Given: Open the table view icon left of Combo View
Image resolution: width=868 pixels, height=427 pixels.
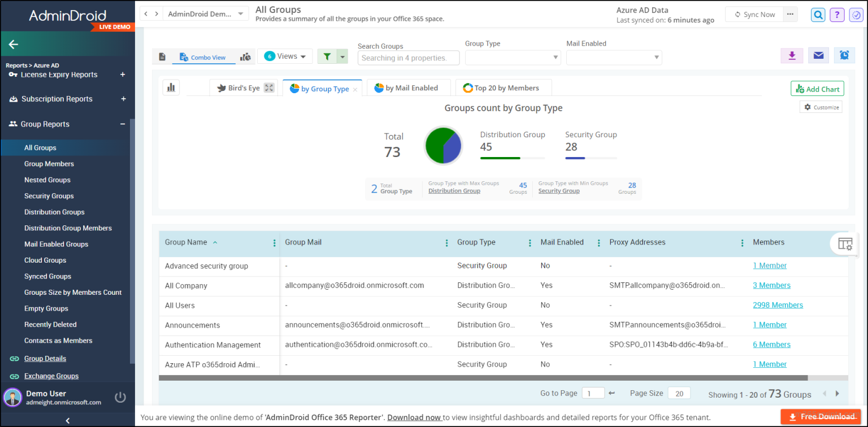Looking at the screenshot, I should [163, 56].
